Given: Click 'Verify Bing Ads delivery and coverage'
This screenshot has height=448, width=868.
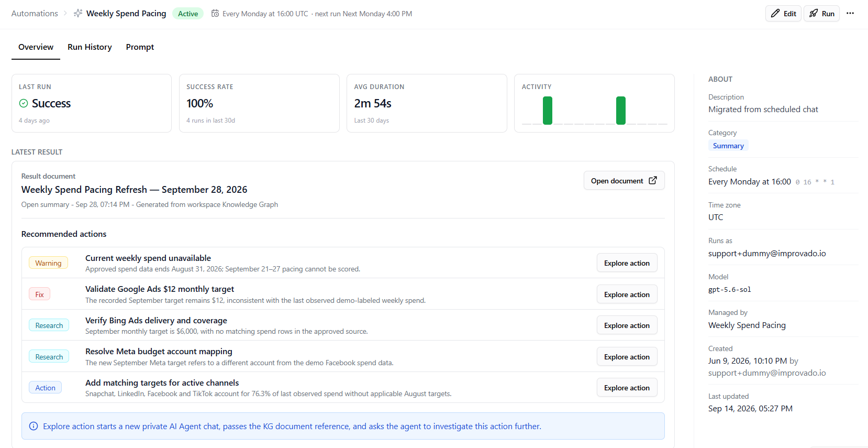Looking at the screenshot, I should click(x=156, y=320).
